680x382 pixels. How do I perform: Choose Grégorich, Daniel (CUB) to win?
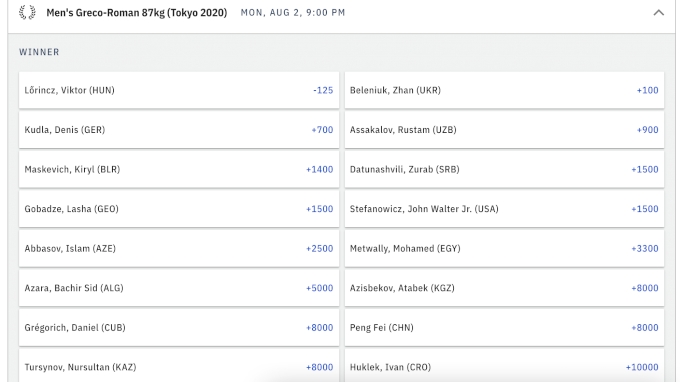(179, 327)
